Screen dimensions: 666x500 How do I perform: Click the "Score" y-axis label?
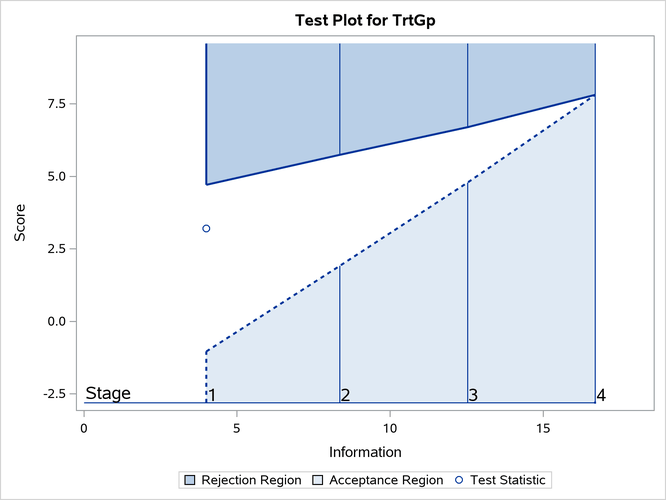(x=20, y=223)
